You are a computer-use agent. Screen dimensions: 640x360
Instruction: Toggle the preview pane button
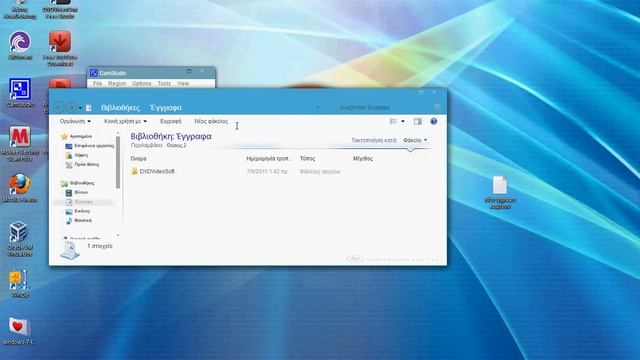click(418, 121)
